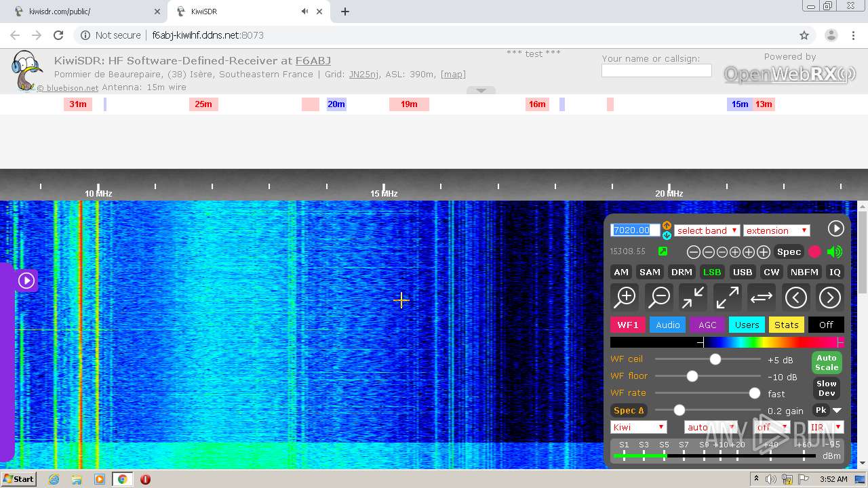Viewport: 868px width, 488px height.
Task: Switch to the Users tab
Action: (747, 325)
